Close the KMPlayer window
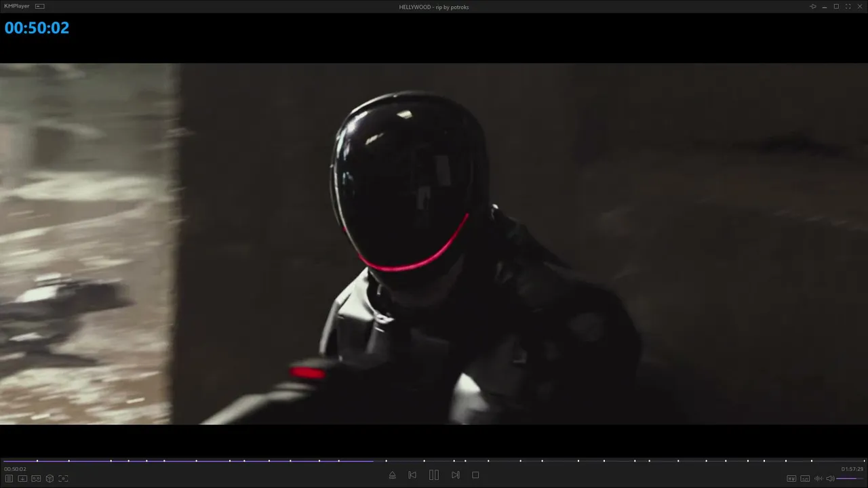This screenshot has width=868, height=488. tap(860, 7)
